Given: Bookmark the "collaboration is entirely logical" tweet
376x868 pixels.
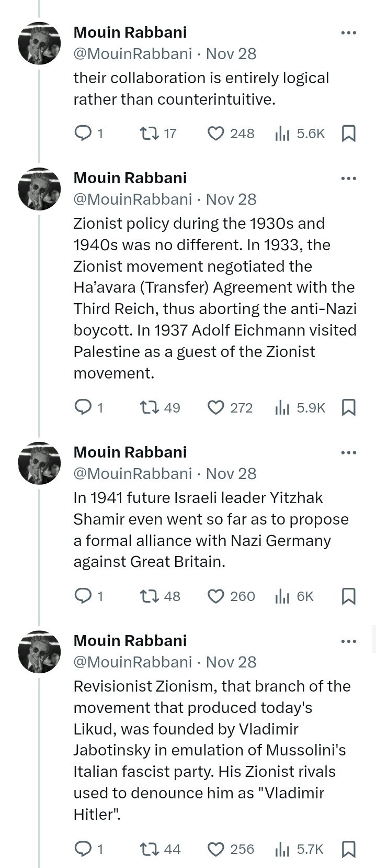Looking at the screenshot, I should [348, 133].
